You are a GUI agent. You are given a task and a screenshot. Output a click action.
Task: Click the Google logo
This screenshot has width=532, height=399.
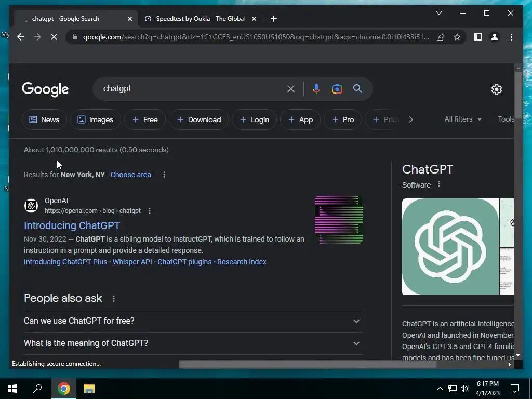45,89
